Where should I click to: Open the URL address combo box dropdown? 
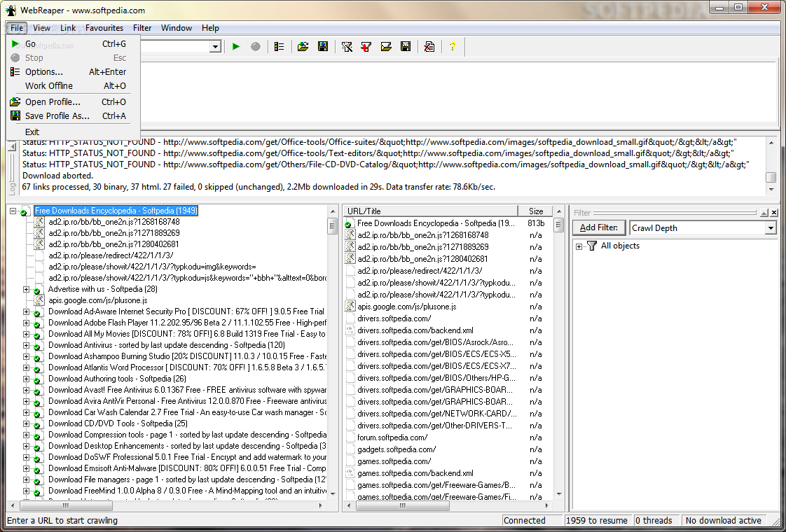(x=216, y=47)
